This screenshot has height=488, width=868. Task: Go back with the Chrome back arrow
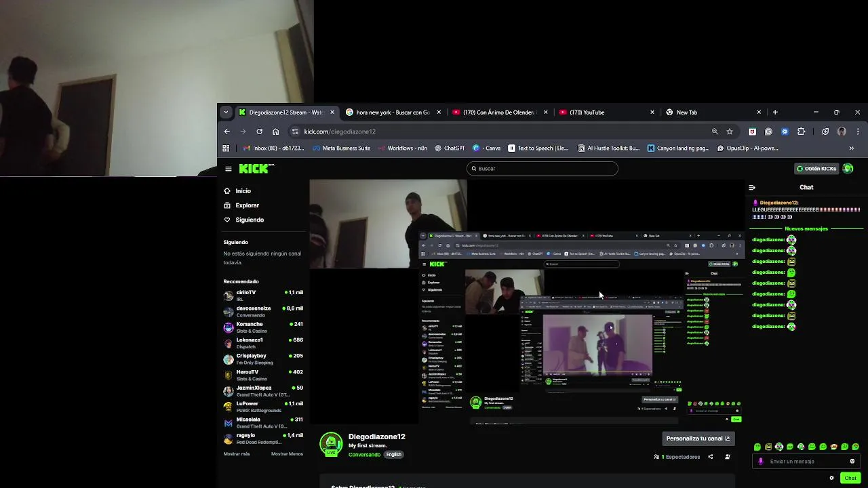(x=227, y=131)
